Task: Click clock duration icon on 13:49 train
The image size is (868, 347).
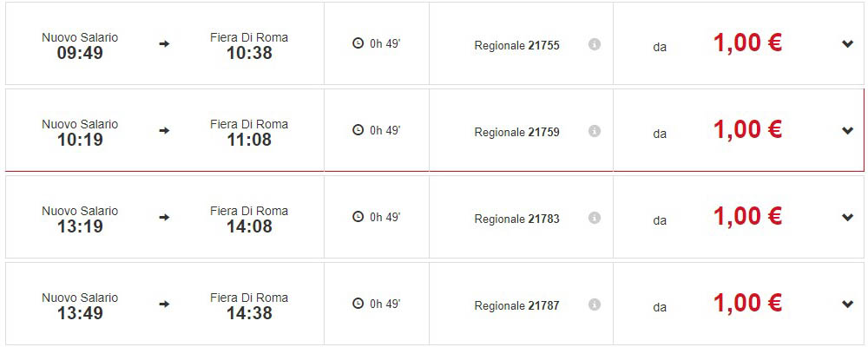Action: point(358,304)
